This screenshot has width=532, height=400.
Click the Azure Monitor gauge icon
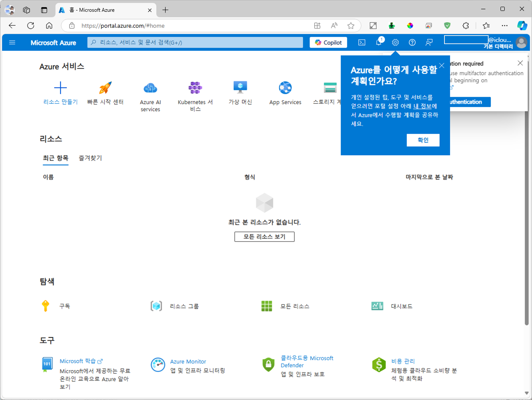click(x=158, y=365)
